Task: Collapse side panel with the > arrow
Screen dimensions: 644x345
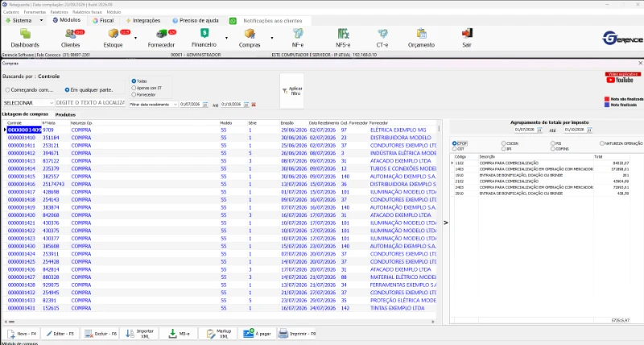Action: pos(446,222)
